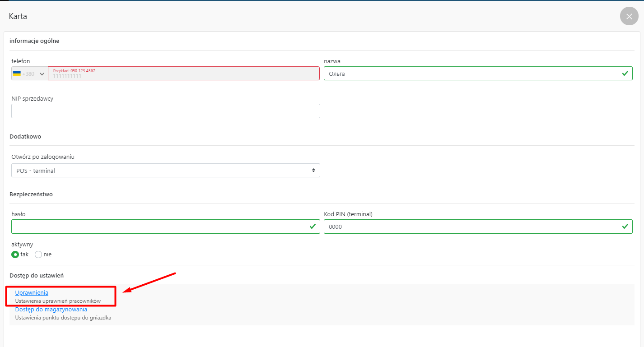The height and width of the screenshot is (347, 644).
Task: Click the Kod PIN field showing 0000
Action: [x=470, y=227]
